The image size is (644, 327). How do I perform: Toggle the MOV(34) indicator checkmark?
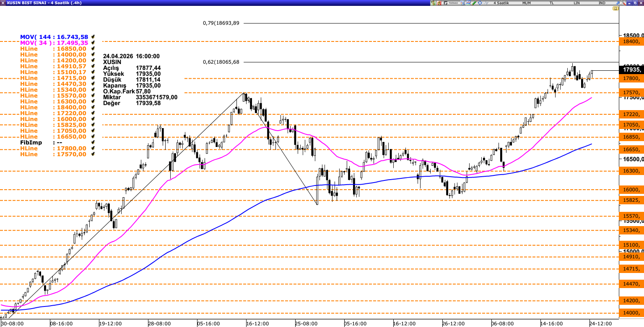pyautogui.click(x=93, y=43)
